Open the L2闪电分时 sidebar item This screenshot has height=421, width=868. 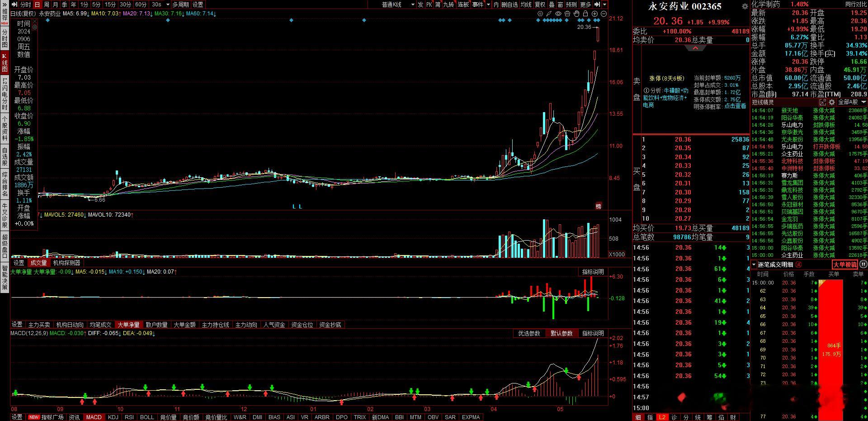tap(5, 94)
